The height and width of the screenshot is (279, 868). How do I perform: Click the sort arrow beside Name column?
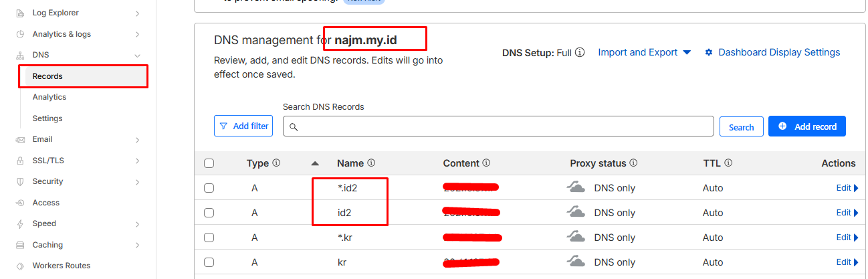pos(316,163)
